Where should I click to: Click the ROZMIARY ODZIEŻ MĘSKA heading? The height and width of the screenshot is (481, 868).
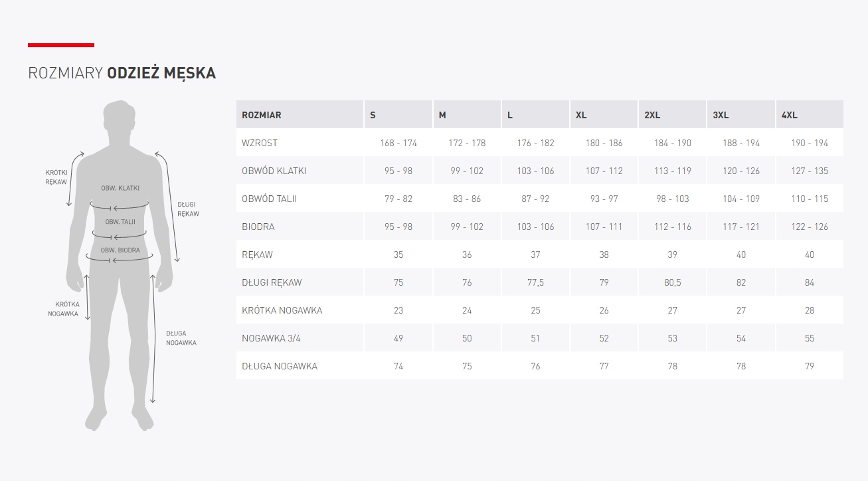pos(122,73)
